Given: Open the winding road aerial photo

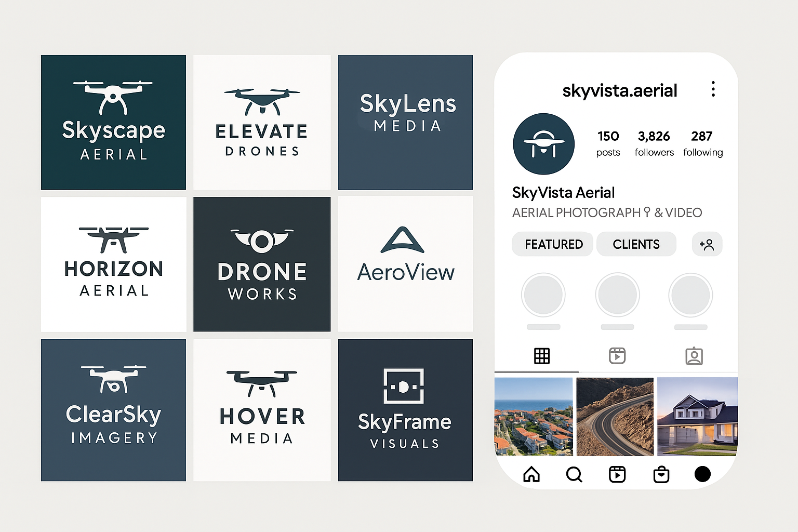Looking at the screenshot, I should 615,417.
